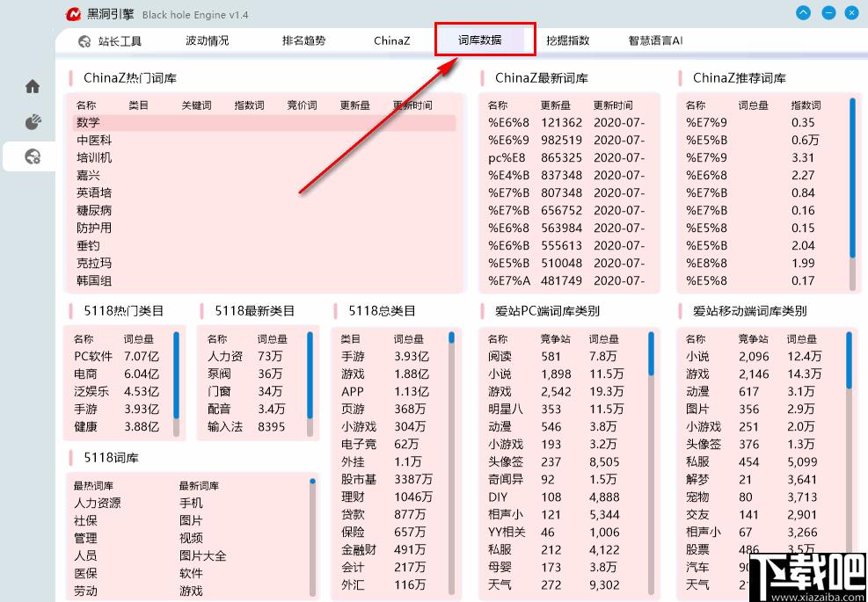This screenshot has height=602, width=868.
Task: Collapse window using blue up-arrow button
Action: pyautogui.click(x=803, y=12)
